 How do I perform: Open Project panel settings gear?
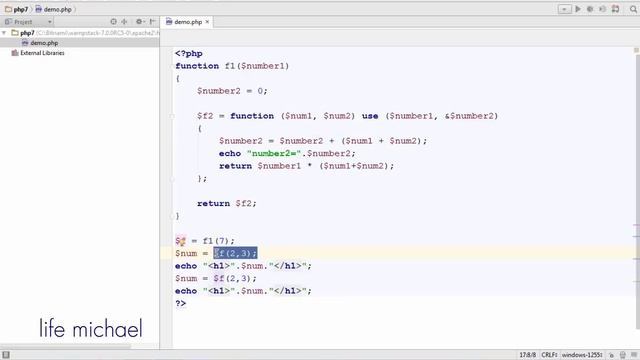pyautogui.click(x=140, y=22)
